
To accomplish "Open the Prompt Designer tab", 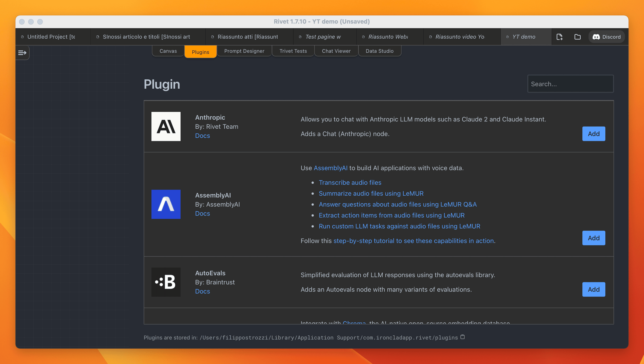I will tap(244, 51).
